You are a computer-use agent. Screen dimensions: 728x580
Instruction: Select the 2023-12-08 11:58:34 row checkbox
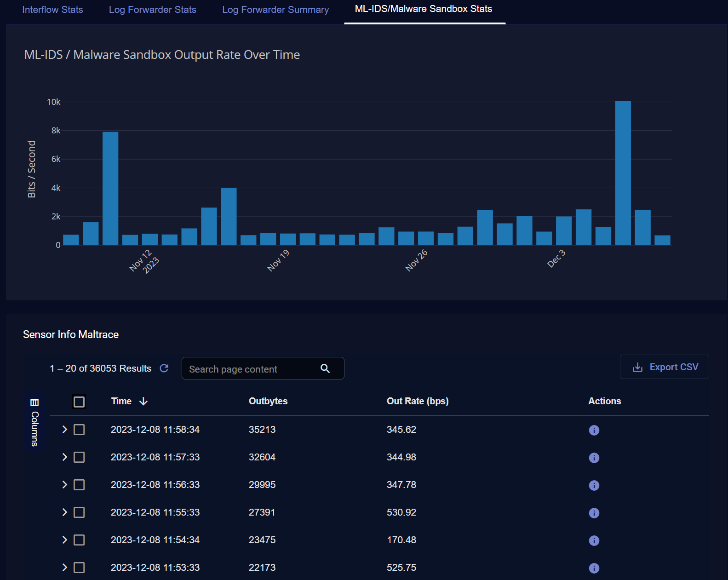tap(79, 430)
